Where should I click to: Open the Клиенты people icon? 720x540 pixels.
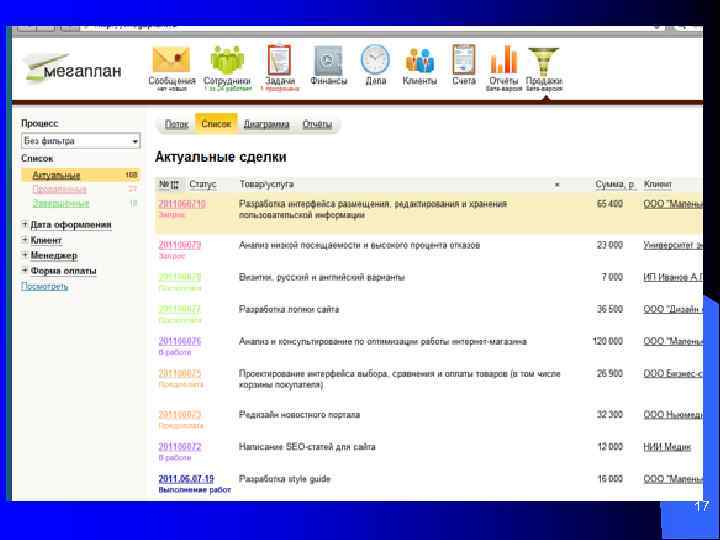click(420, 60)
